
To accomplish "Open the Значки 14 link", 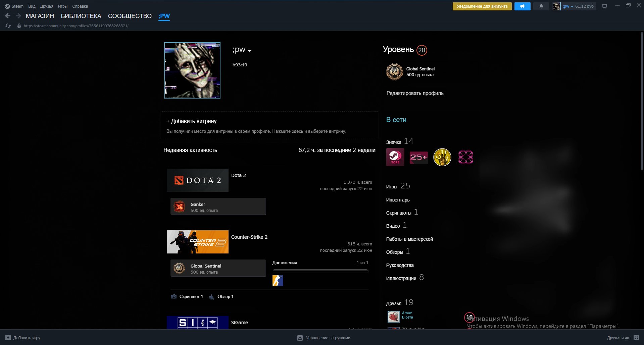I will (400, 141).
